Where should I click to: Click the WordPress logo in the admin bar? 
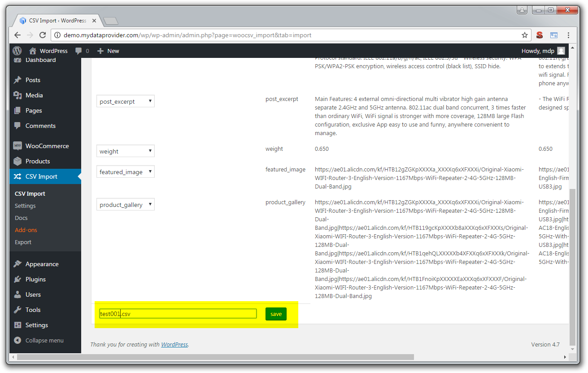click(17, 51)
